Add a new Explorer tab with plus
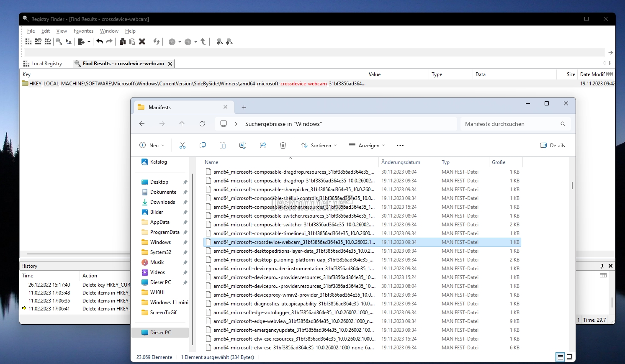625x364 pixels. click(244, 108)
